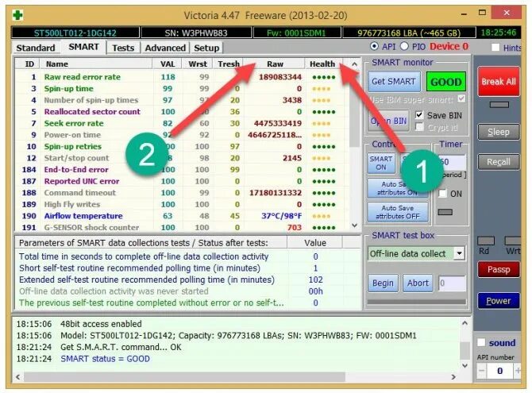Click the serial number W3PHWB83 field
532x393 pixels.
click(196, 33)
